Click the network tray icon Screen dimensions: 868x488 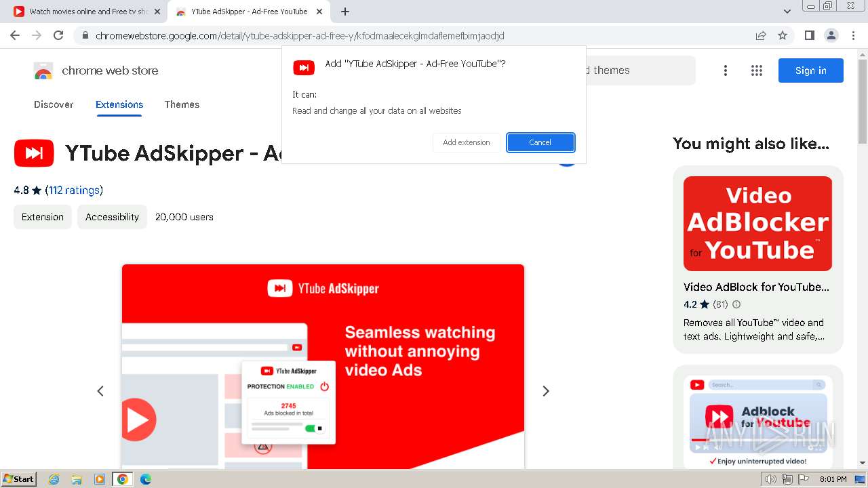pos(787,479)
